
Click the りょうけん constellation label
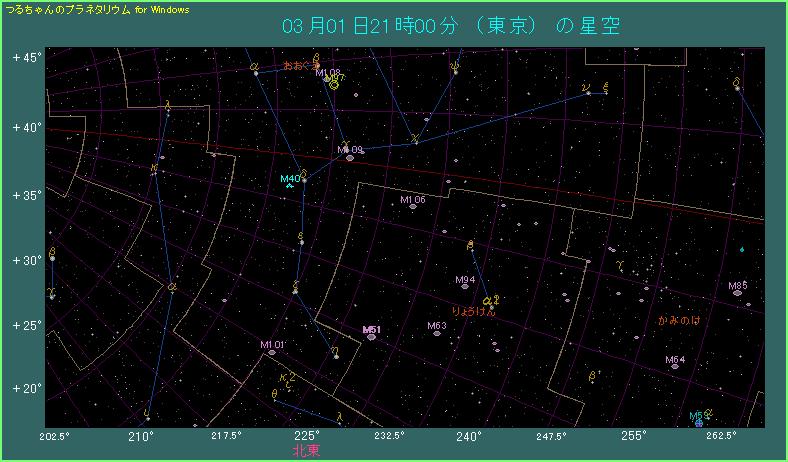coord(474,312)
